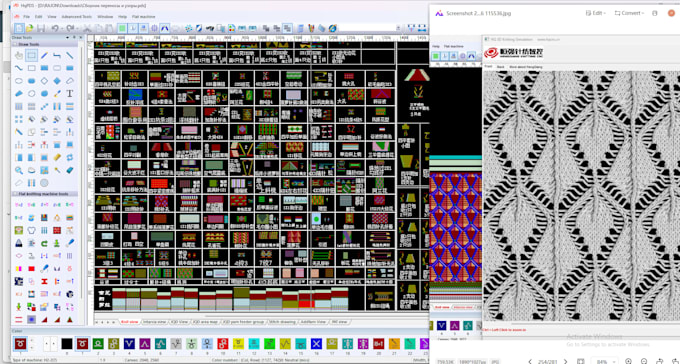Switch to the JQD area map tab
This screenshot has height=364, width=680.
click(x=205, y=322)
